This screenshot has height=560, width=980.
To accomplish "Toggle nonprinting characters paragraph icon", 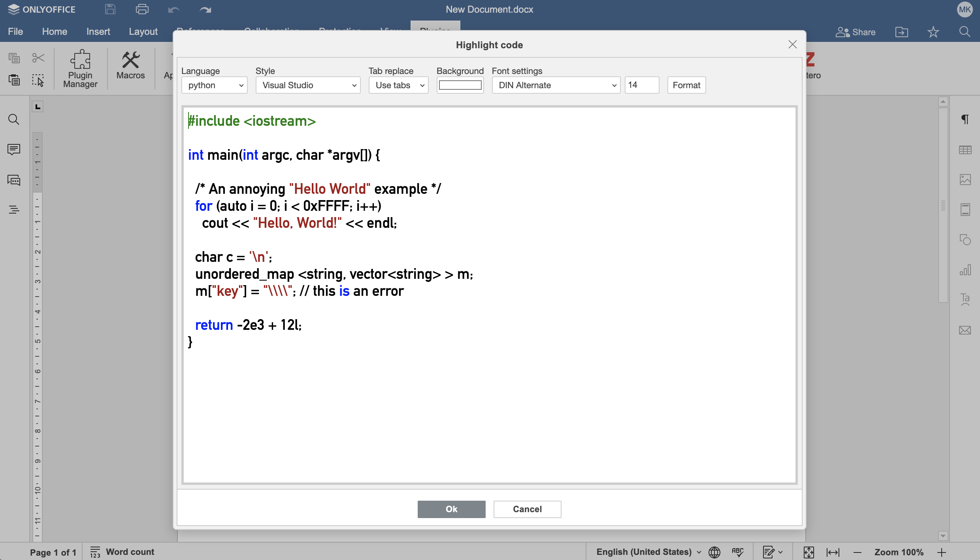I will pyautogui.click(x=965, y=119).
